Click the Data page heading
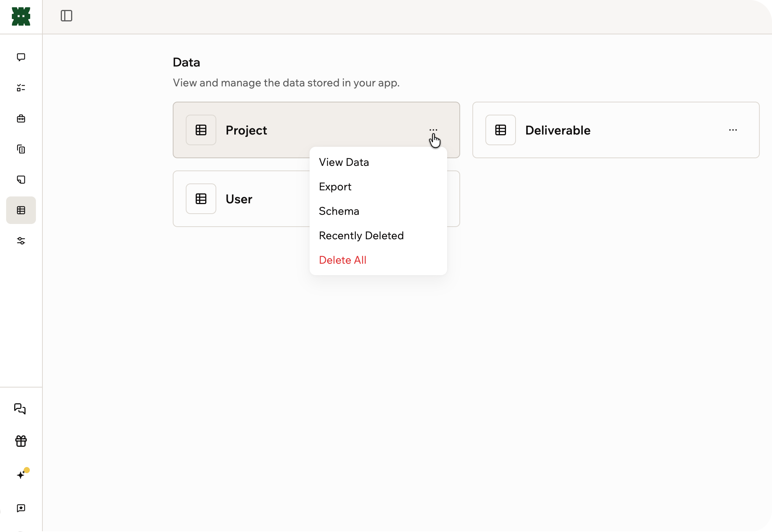The image size is (772, 532). coord(187,62)
